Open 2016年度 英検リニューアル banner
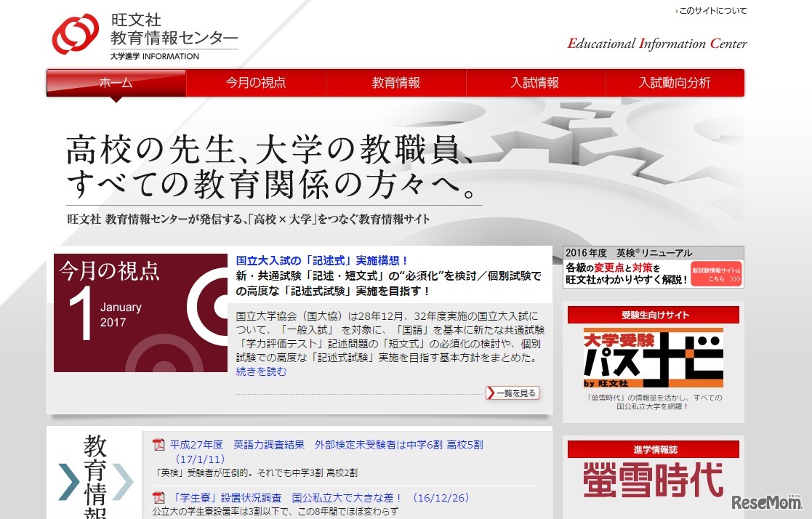Viewport: 812px width, 519px height. pos(654,267)
